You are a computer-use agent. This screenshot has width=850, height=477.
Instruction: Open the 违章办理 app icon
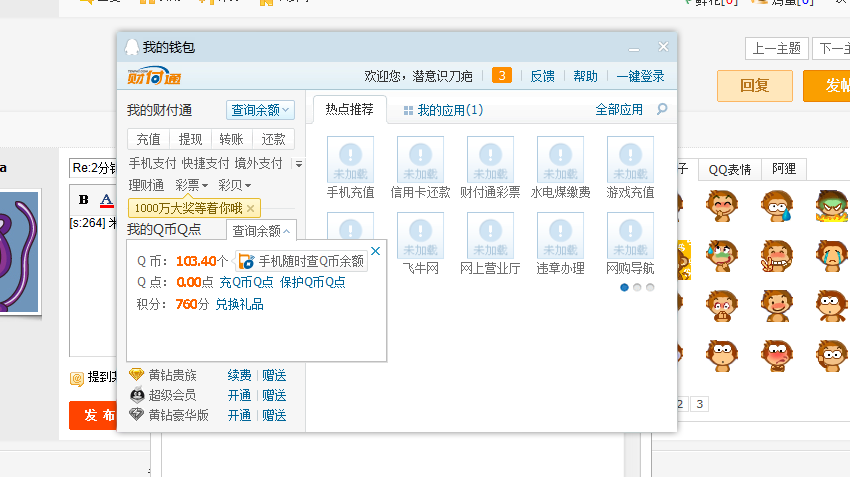coord(560,235)
